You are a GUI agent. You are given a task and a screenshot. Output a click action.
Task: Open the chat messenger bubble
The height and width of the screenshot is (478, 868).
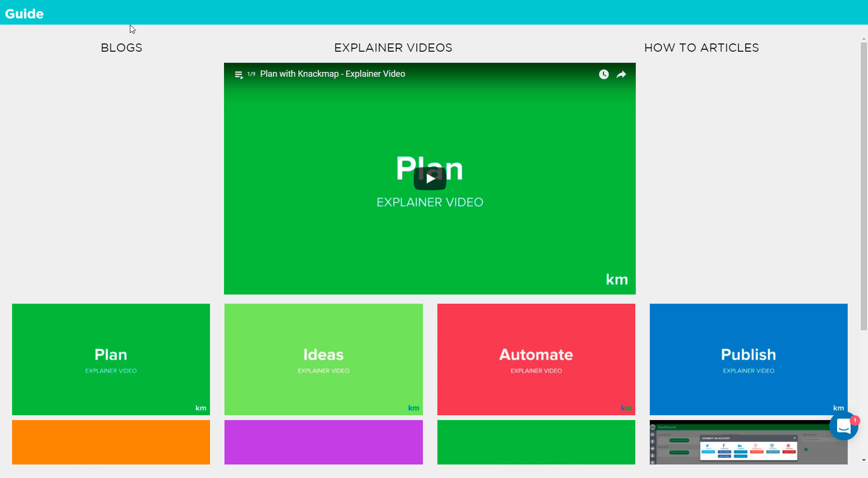[843, 426]
